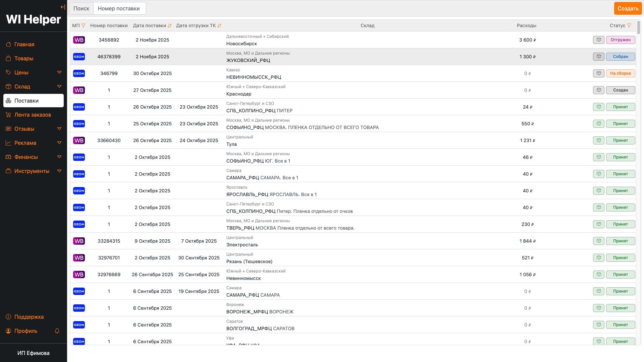
Task: Open МП column filter funnel icon
Action: [84, 25]
